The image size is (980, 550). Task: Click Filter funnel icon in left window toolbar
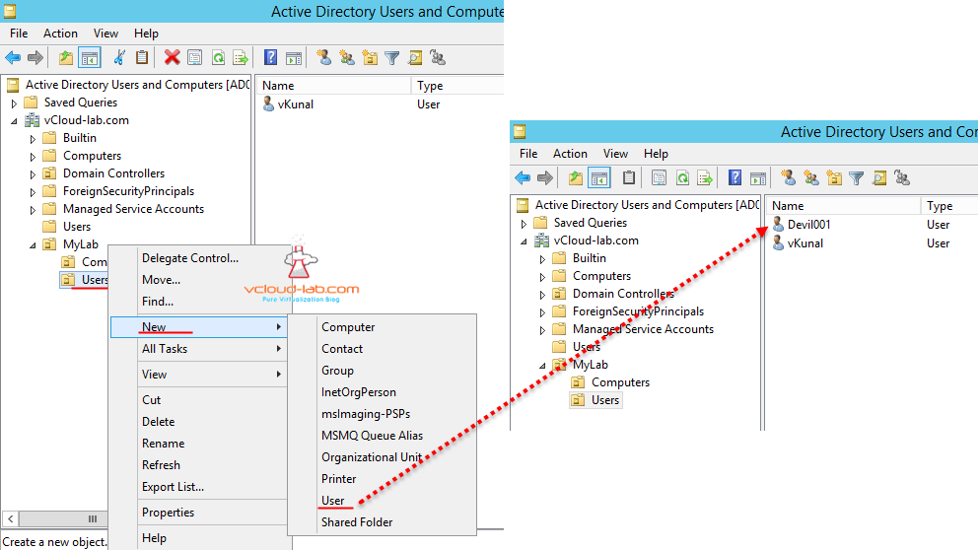pyautogui.click(x=391, y=58)
